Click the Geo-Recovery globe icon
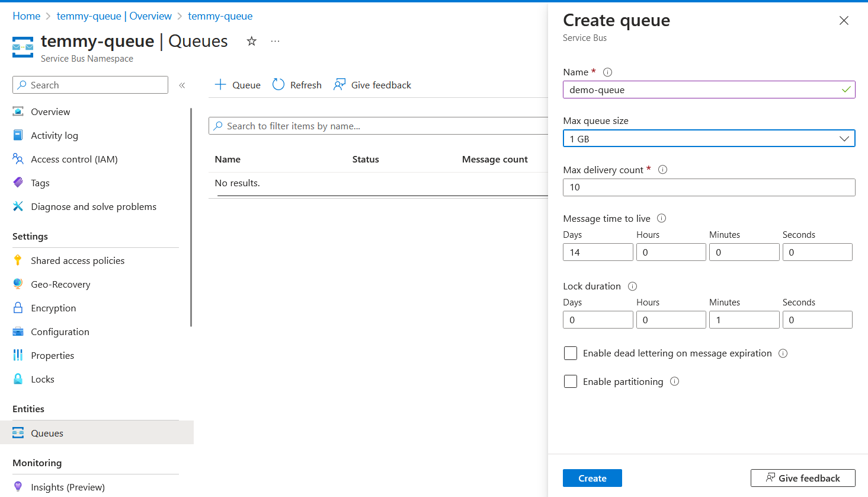The width and height of the screenshot is (868, 497). 18,284
